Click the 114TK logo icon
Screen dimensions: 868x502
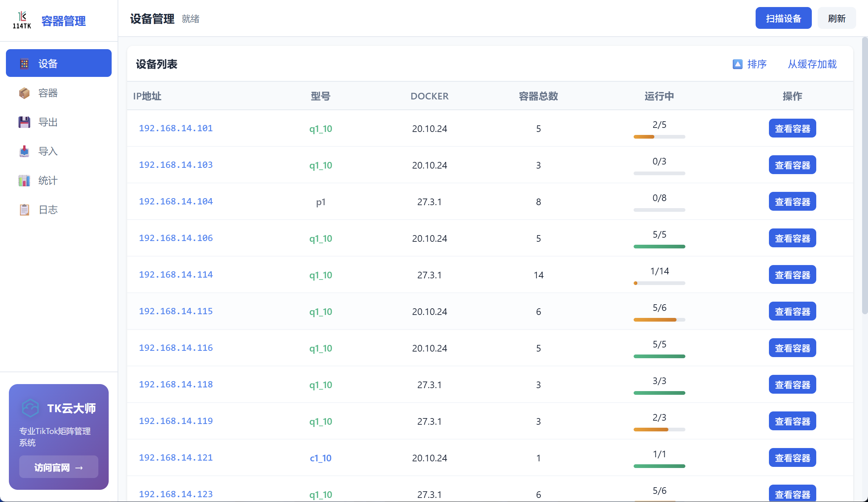[x=22, y=20]
